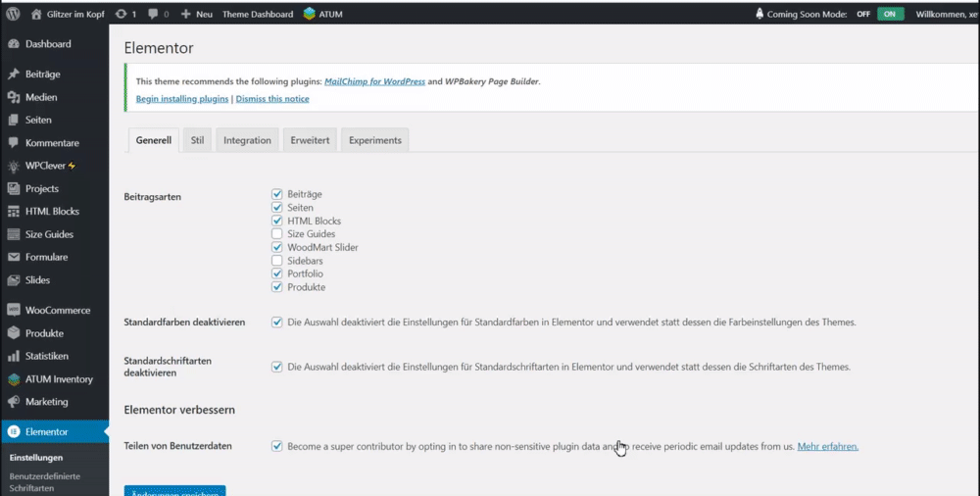Open the ATUM toolbar icon
Screen dimensions: 980x496
pyautogui.click(x=310, y=14)
